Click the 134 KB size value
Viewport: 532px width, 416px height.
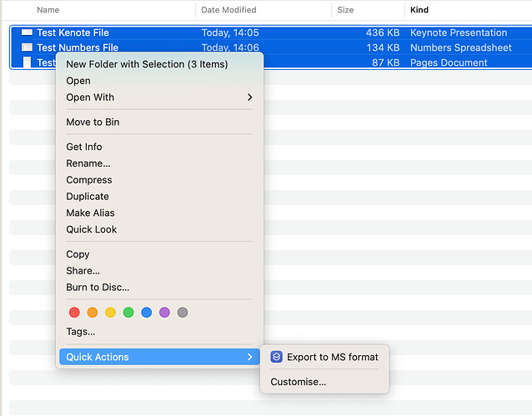383,48
